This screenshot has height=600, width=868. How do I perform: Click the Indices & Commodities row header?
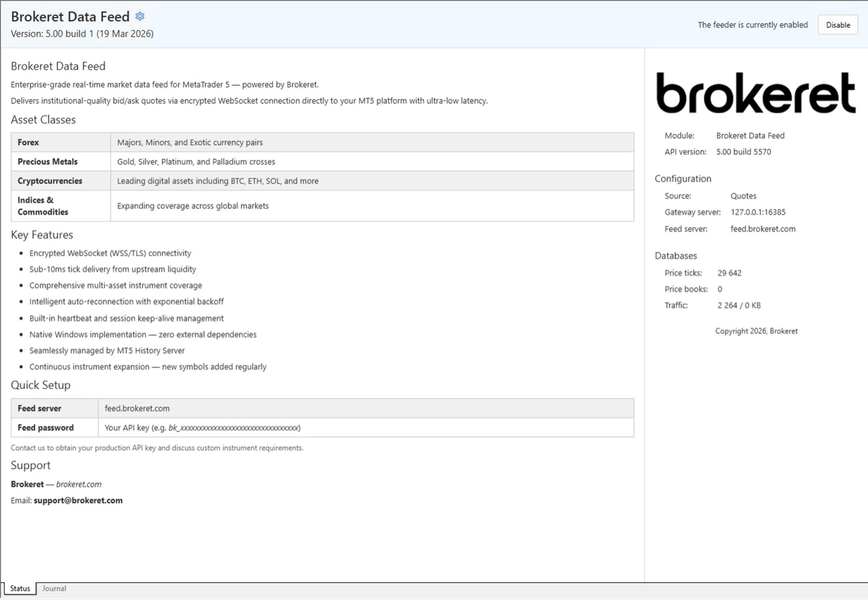61,206
